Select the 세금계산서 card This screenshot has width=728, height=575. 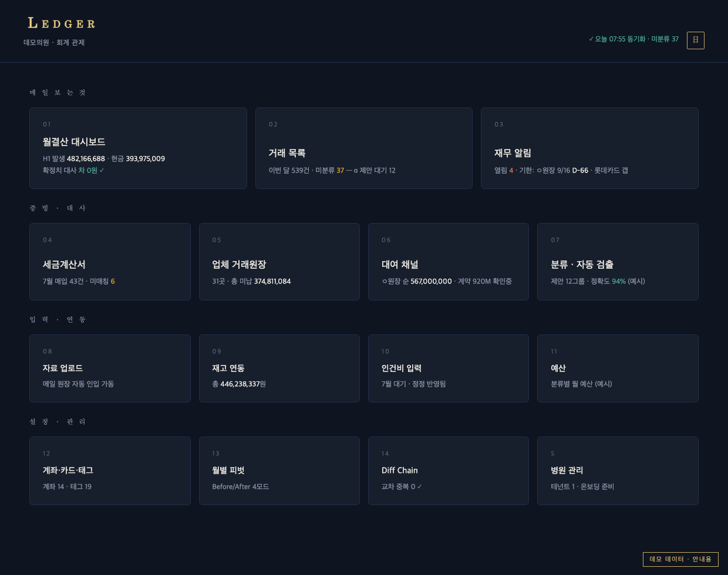point(110,262)
